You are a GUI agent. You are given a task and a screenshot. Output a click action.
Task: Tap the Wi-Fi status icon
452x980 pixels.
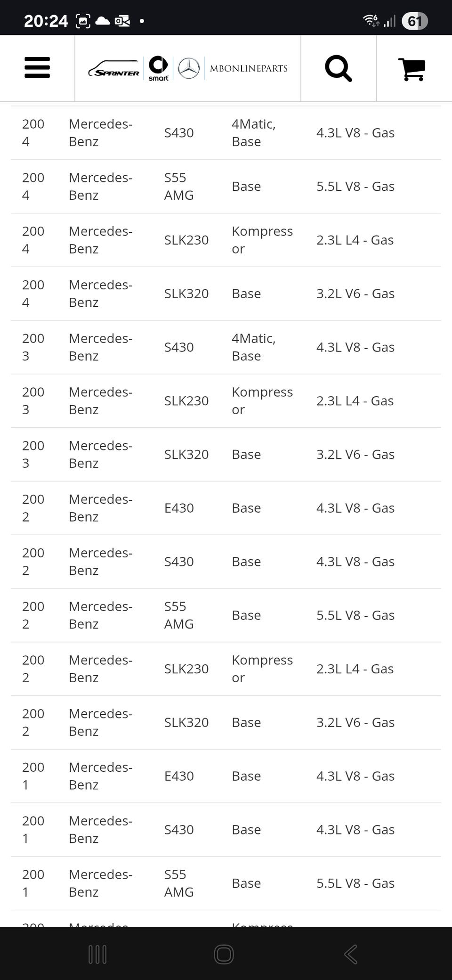(x=371, y=20)
